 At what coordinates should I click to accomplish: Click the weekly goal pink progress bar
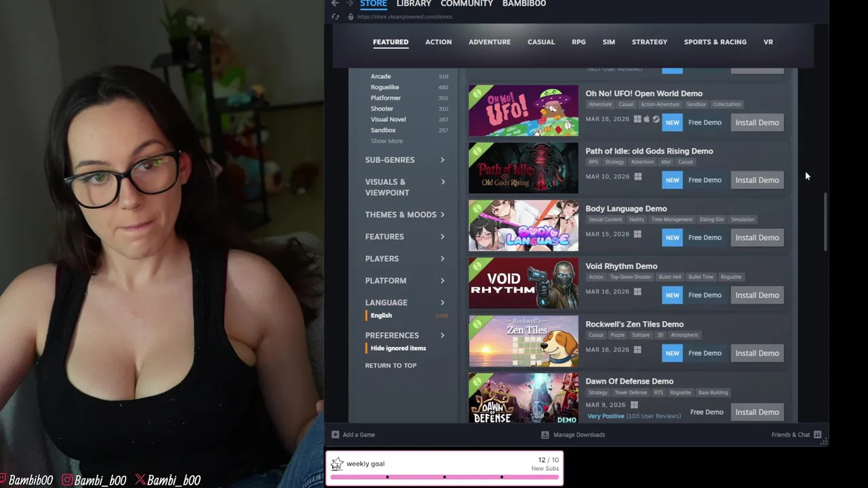pos(445,477)
